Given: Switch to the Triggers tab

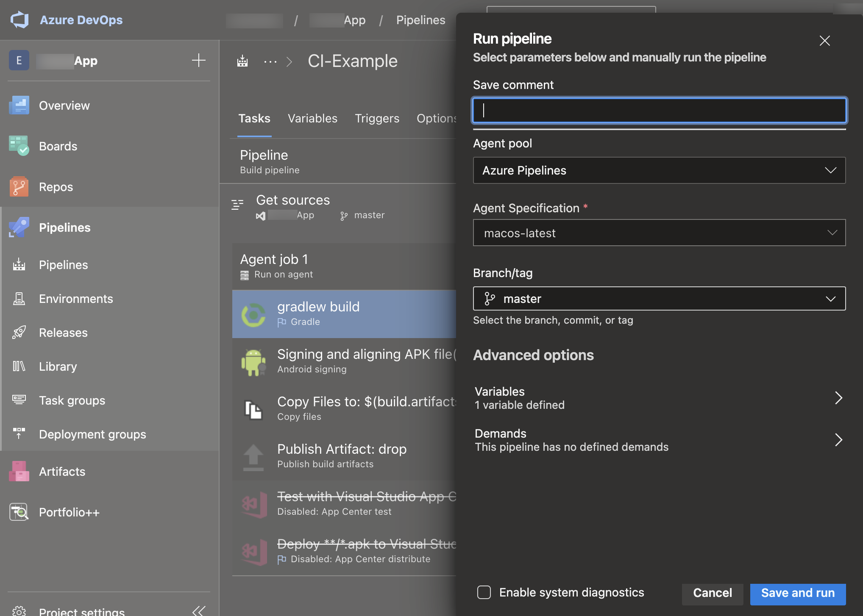Looking at the screenshot, I should (x=377, y=118).
